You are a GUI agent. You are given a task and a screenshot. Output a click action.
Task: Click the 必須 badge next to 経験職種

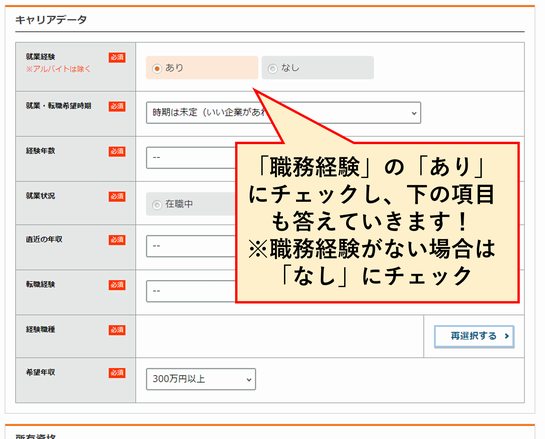[117, 330]
